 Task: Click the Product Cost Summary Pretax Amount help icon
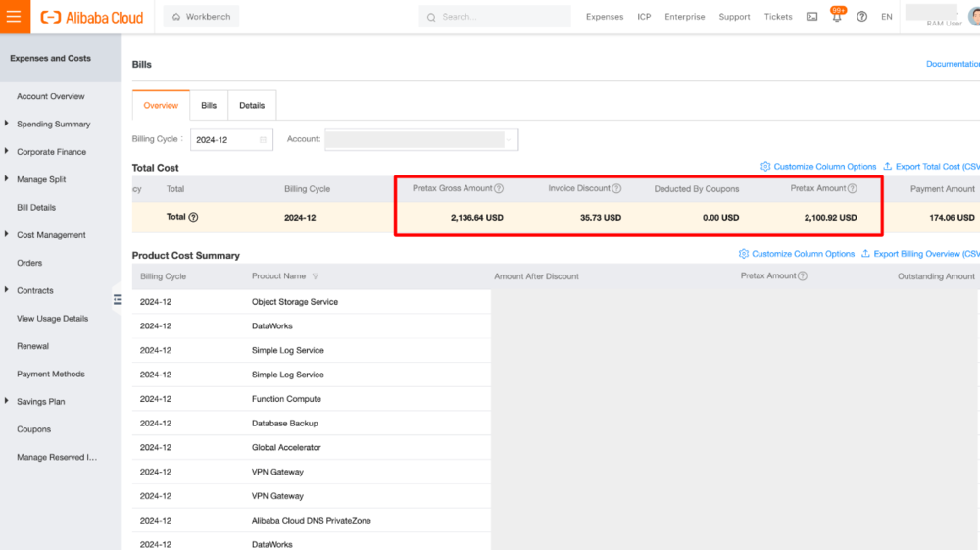tap(803, 276)
